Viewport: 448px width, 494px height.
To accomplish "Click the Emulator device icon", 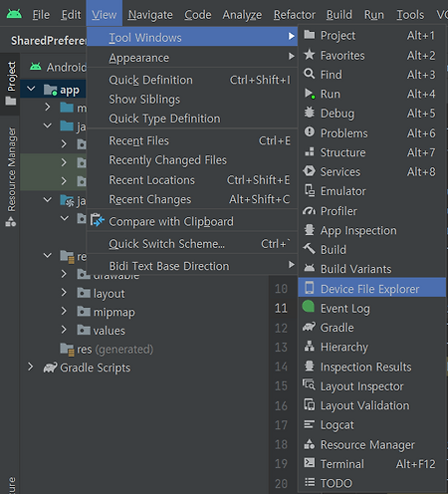I will (x=310, y=191).
